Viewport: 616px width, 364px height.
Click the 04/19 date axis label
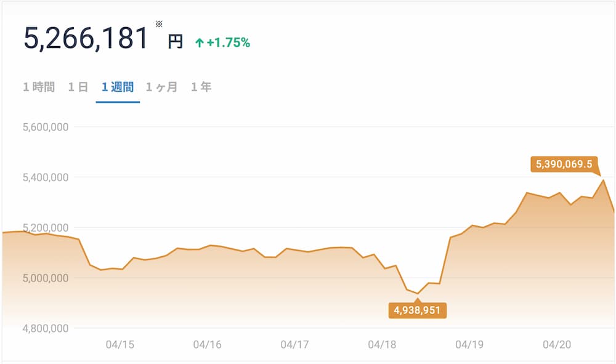(469, 344)
